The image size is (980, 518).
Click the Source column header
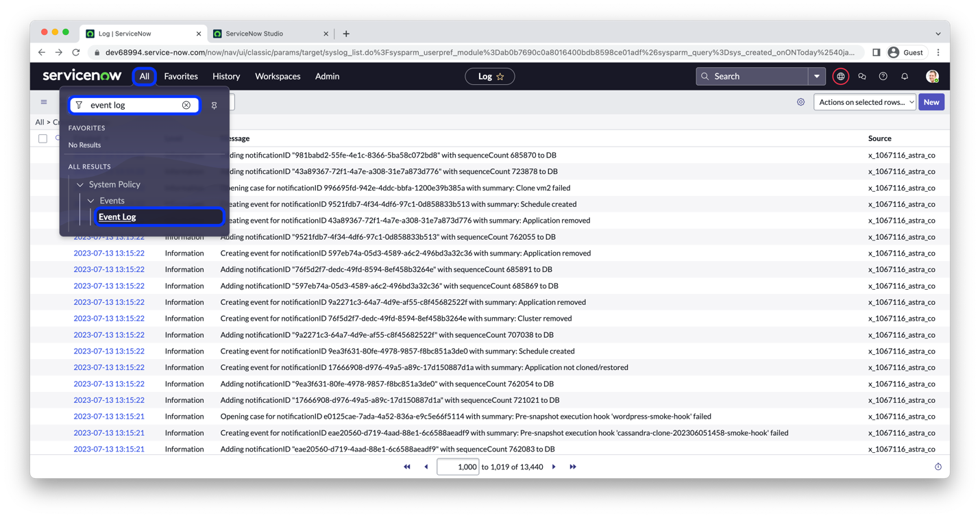point(879,138)
